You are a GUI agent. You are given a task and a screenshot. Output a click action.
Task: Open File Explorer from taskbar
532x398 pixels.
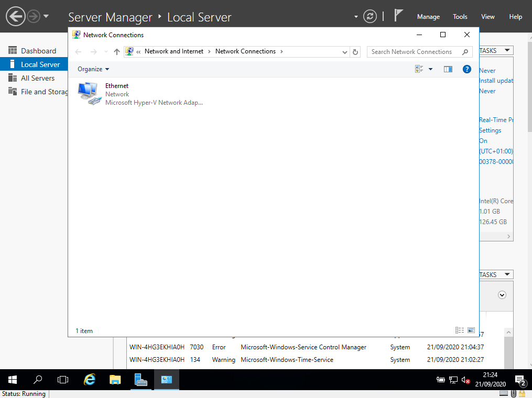click(x=115, y=380)
